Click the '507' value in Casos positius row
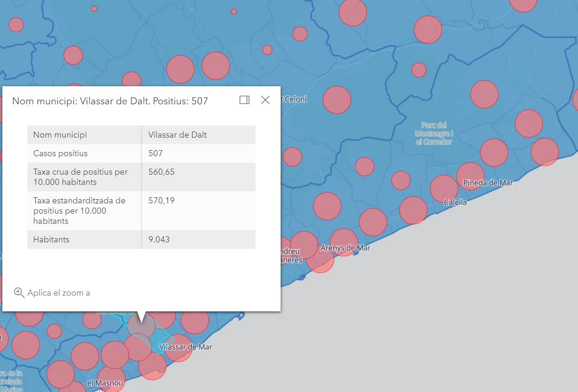578x392 pixels. tap(155, 153)
